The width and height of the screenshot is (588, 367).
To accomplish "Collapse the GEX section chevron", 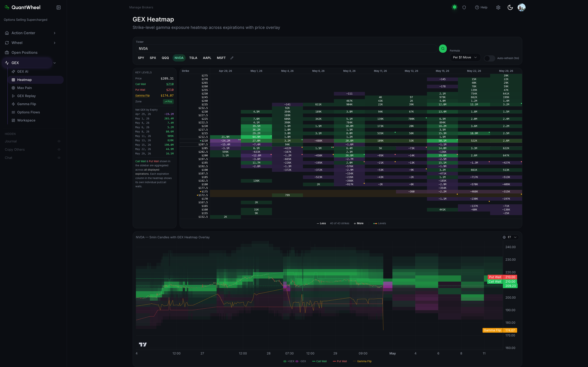I will click(55, 63).
